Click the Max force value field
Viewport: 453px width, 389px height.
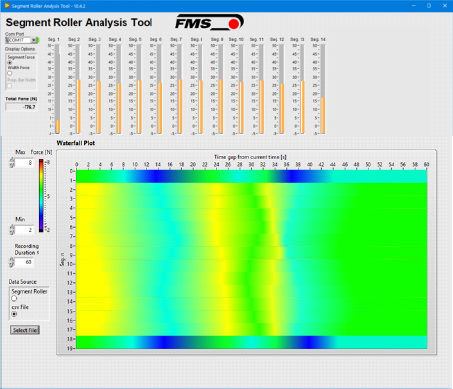point(24,163)
